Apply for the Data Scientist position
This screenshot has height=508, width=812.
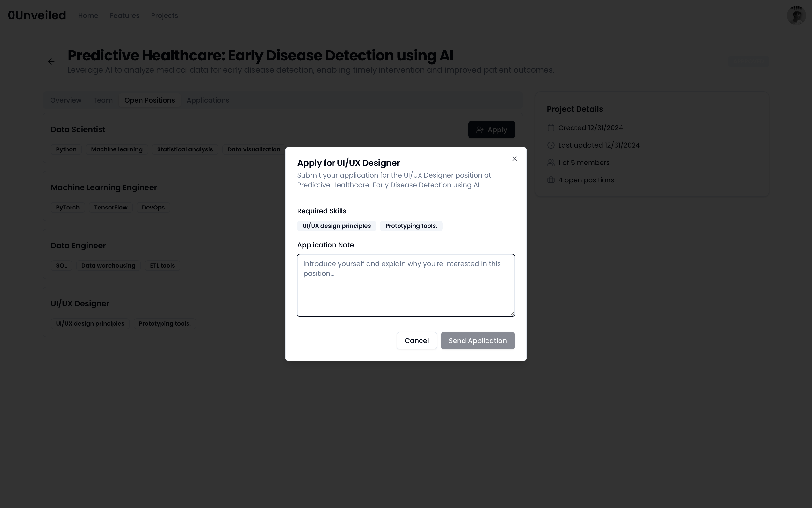click(491, 130)
